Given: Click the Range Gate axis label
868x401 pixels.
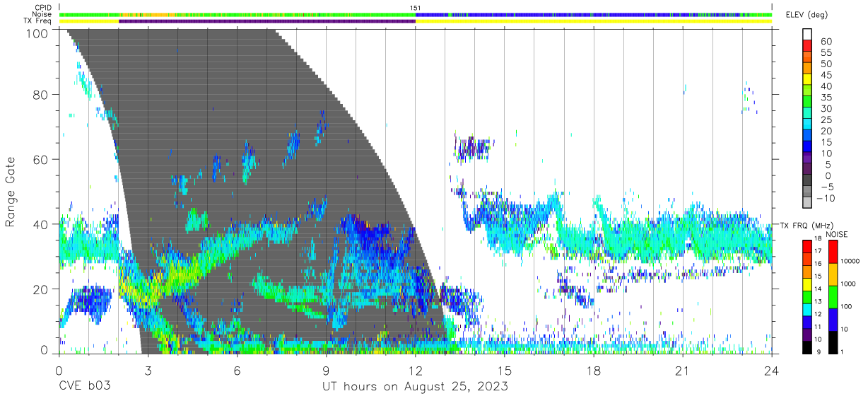Looking at the screenshot, I should click(11, 192).
